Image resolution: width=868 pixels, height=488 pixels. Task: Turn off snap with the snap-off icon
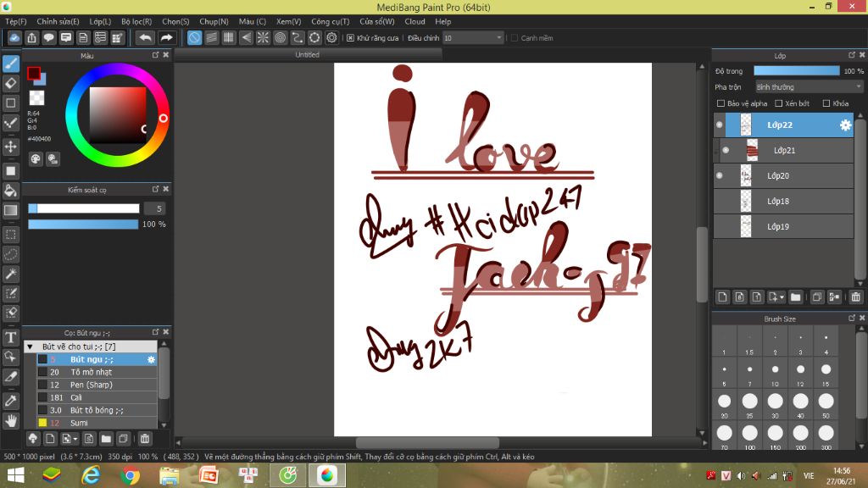click(x=194, y=37)
